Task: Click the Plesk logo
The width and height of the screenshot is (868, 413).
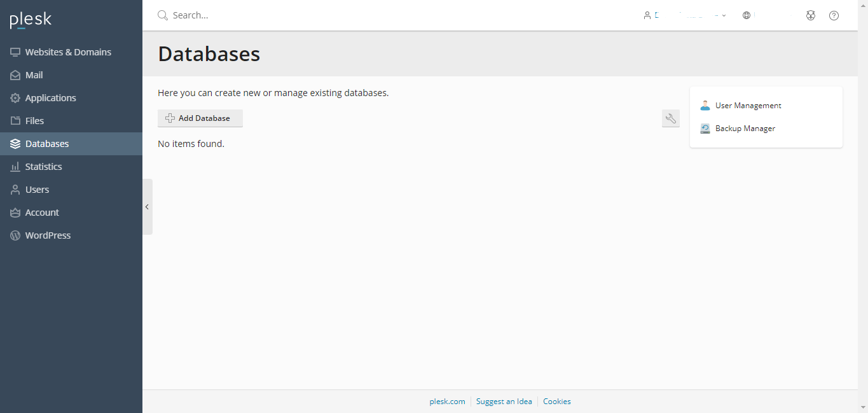Action: coord(31,20)
